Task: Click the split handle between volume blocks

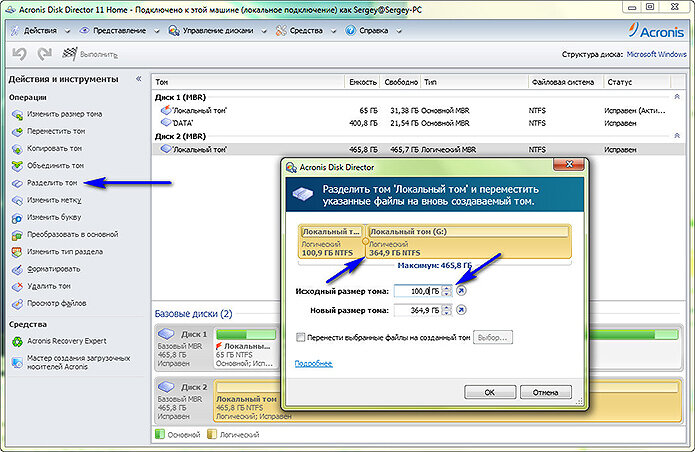Action: [x=365, y=242]
